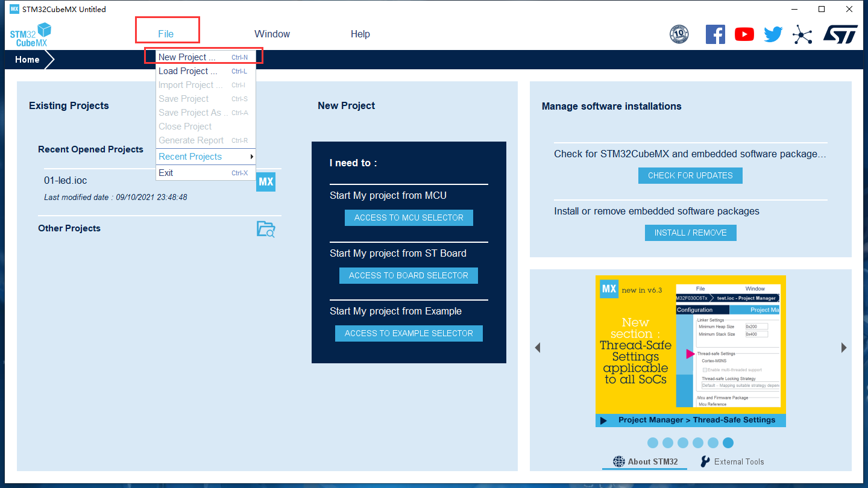Image resolution: width=868 pixels, height=488 pixels.
Task: Click the Generate Report menu entry
Action: pos(206,140)
